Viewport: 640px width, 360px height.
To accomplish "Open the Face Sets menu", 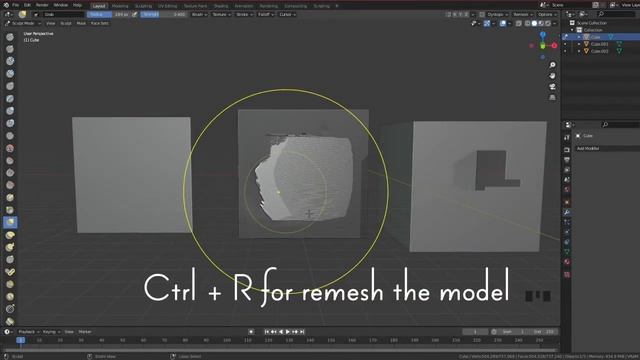I will 100,23.
